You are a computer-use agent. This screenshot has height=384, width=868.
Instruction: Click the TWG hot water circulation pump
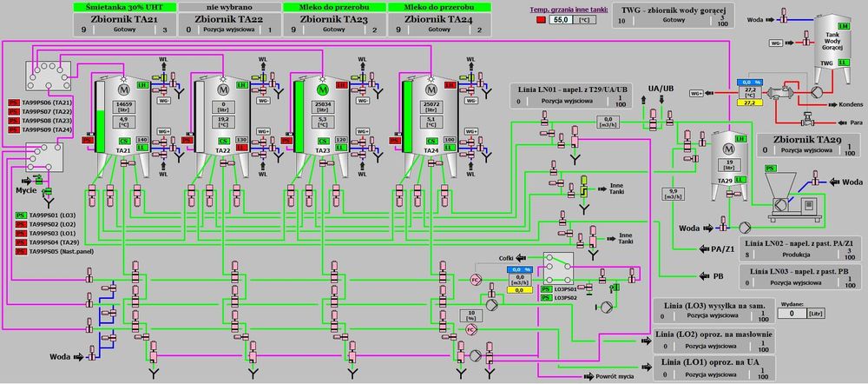(x=819, y=92)
